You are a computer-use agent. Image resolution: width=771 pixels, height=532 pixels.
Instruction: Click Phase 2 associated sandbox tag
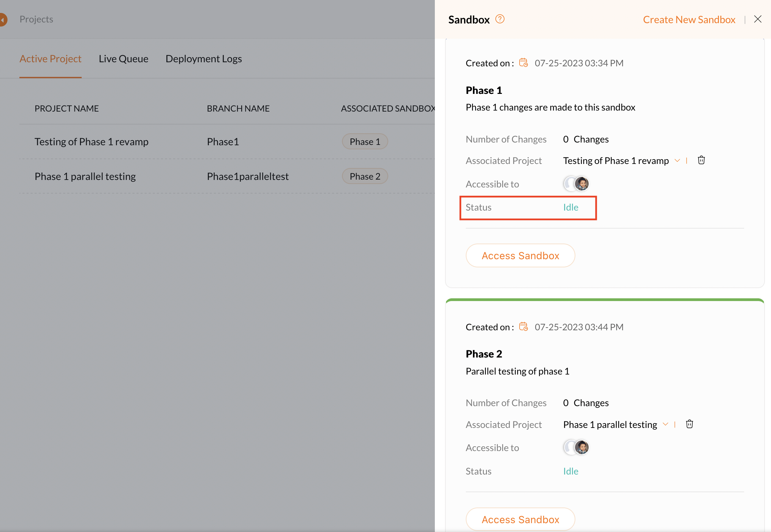(365, 176)
